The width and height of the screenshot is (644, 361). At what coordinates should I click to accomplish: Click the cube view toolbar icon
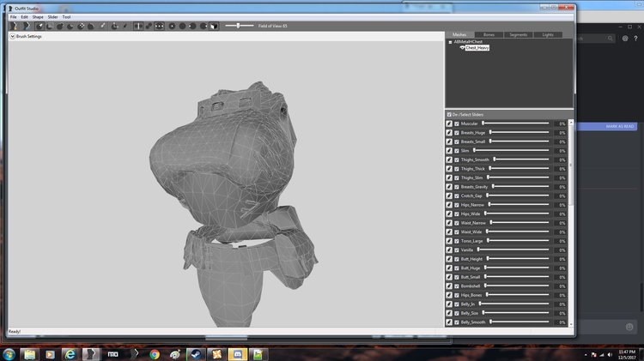tap(214, 26)
